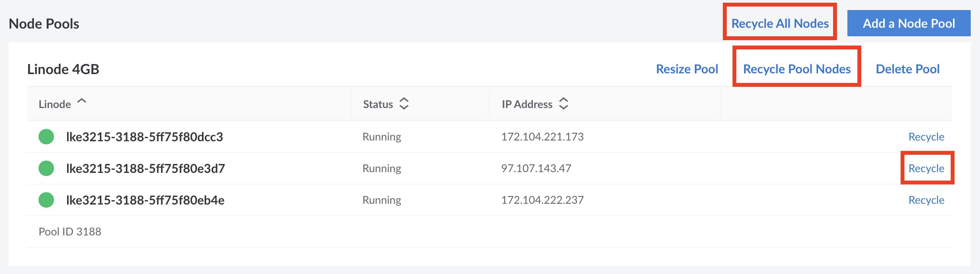Screen dimensions: 980x274
Task: Click the Pool ID 3188 text
Action: coord(70,232)
